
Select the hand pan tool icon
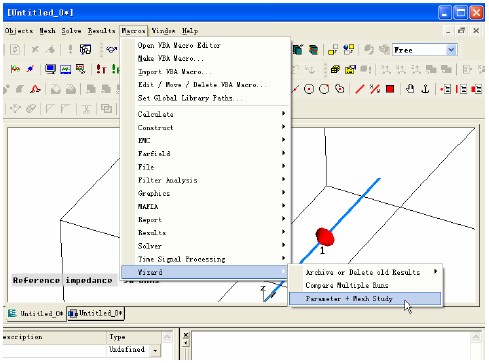[x=410, y=89]
